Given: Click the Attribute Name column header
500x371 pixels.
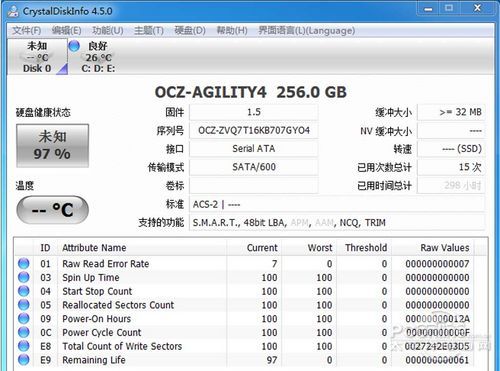Looking at the screenshot, I should pos(142,248).
